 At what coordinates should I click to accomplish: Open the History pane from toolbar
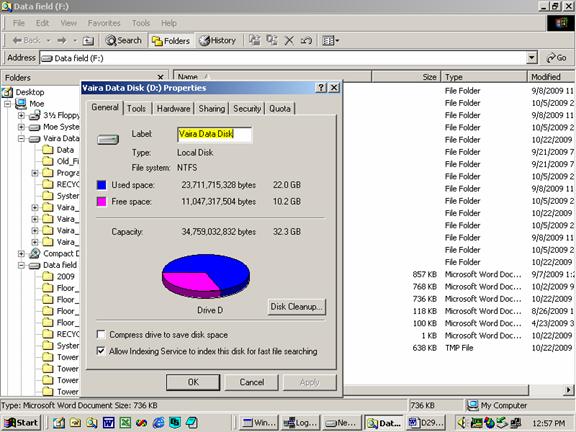(x=218, y=40)
